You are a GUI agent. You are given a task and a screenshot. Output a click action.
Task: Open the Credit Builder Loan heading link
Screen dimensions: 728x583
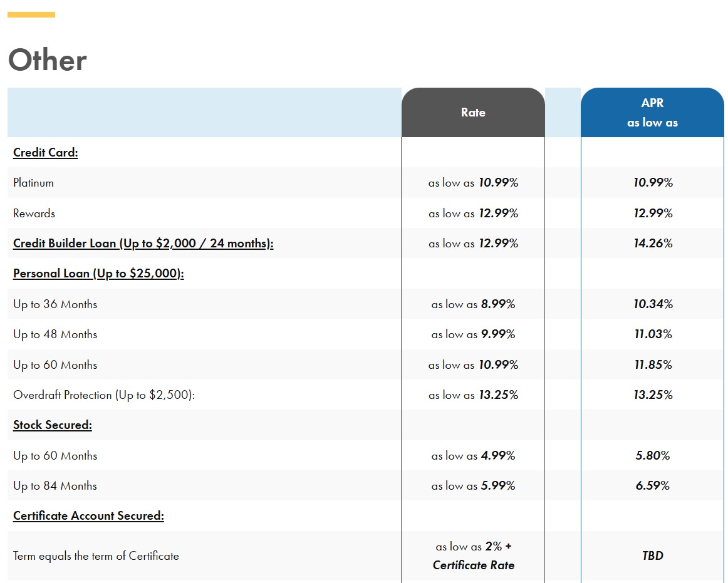(143, 244)
